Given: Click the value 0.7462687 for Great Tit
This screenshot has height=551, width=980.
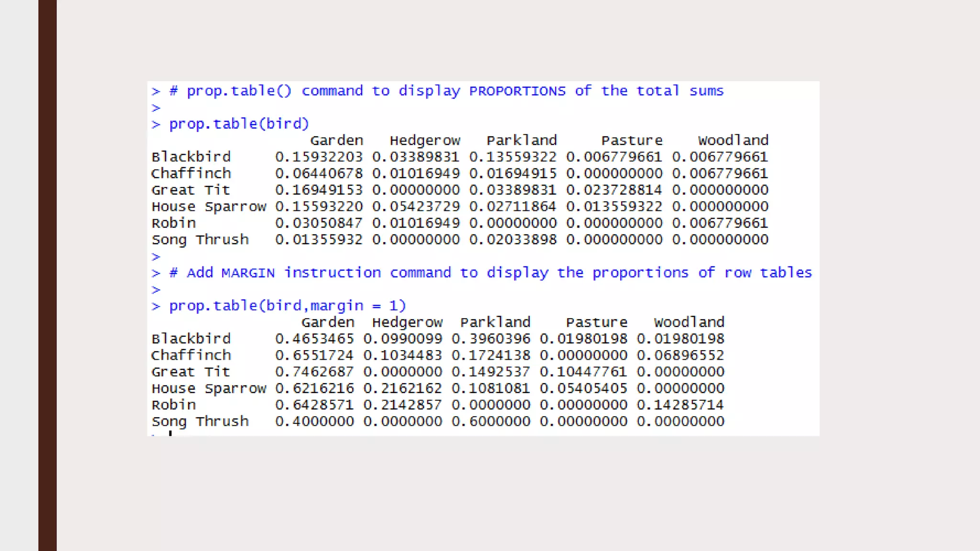Looking at the screenshot, I should point(314,372).
